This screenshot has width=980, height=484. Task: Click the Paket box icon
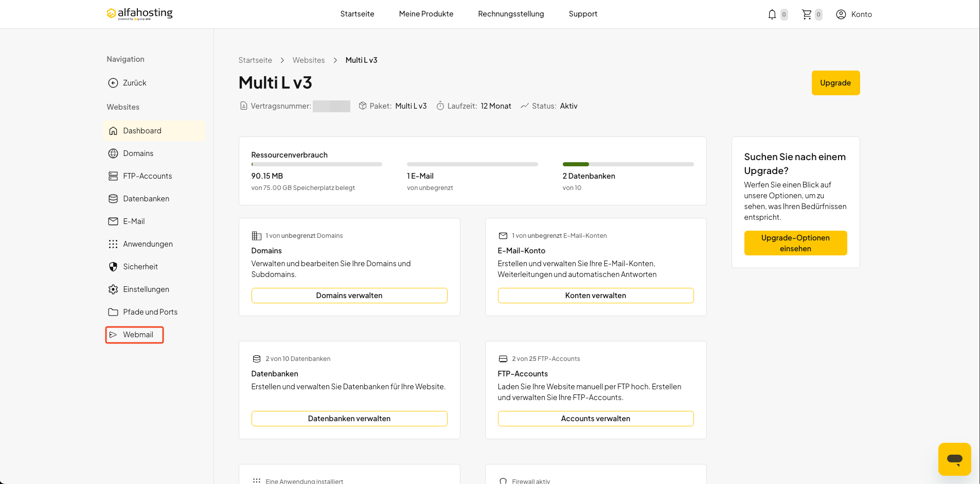coord(363,106)
